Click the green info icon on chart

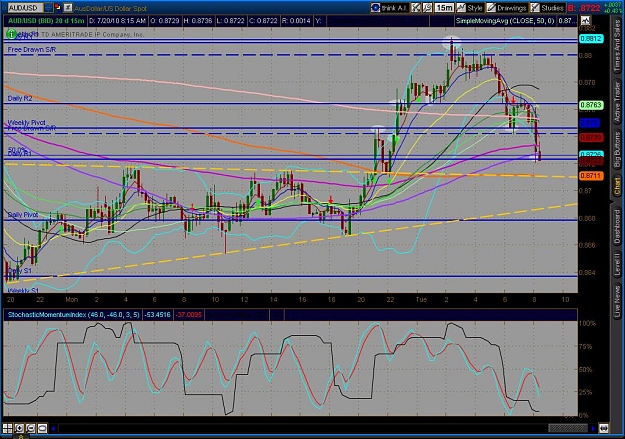pyautogui.click(x=11, y=34)
